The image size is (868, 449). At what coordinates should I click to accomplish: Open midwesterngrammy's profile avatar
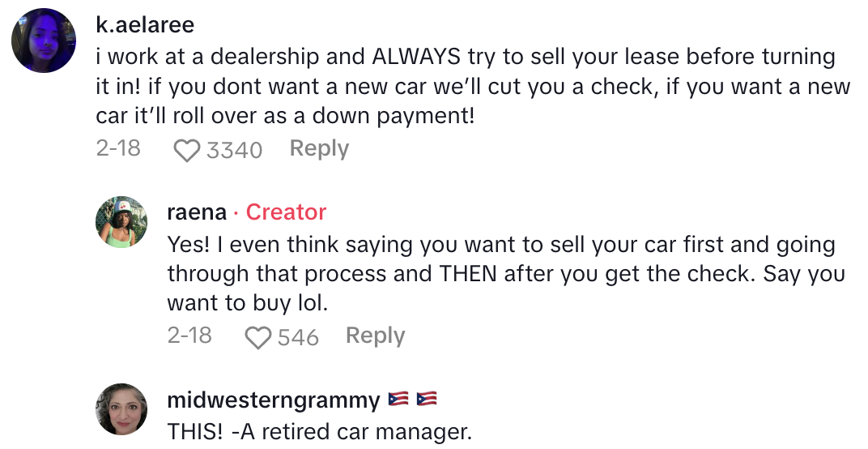point(121,409)
